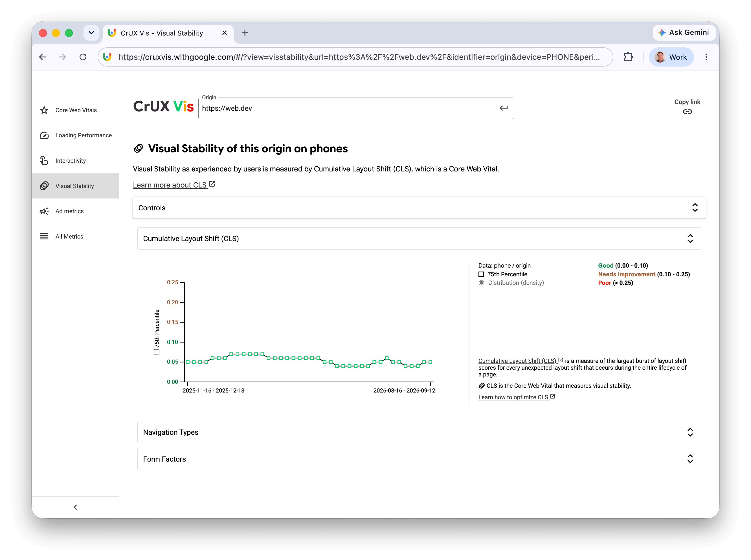The height and width of the screenshot is (560, 751).
Task: Submit origin with the enter arrow icon
Action: coord(503,108)
